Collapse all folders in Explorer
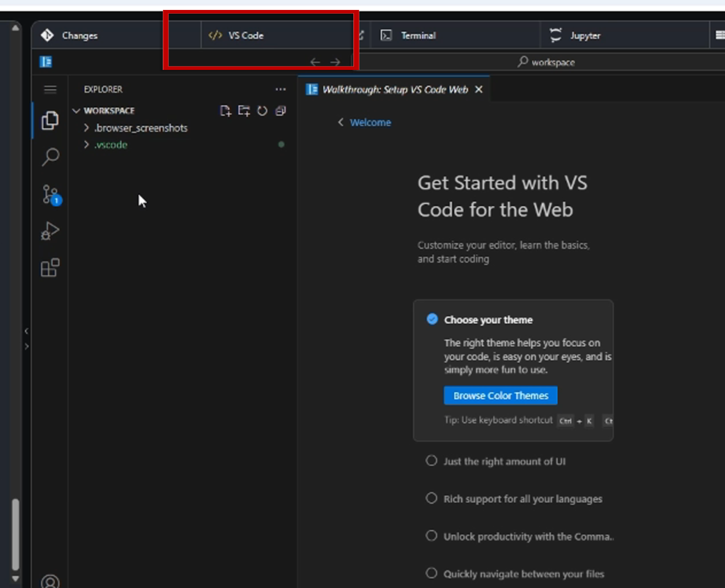Image resolution: width=725 pixels, height=588 pixels. (280, 111)
